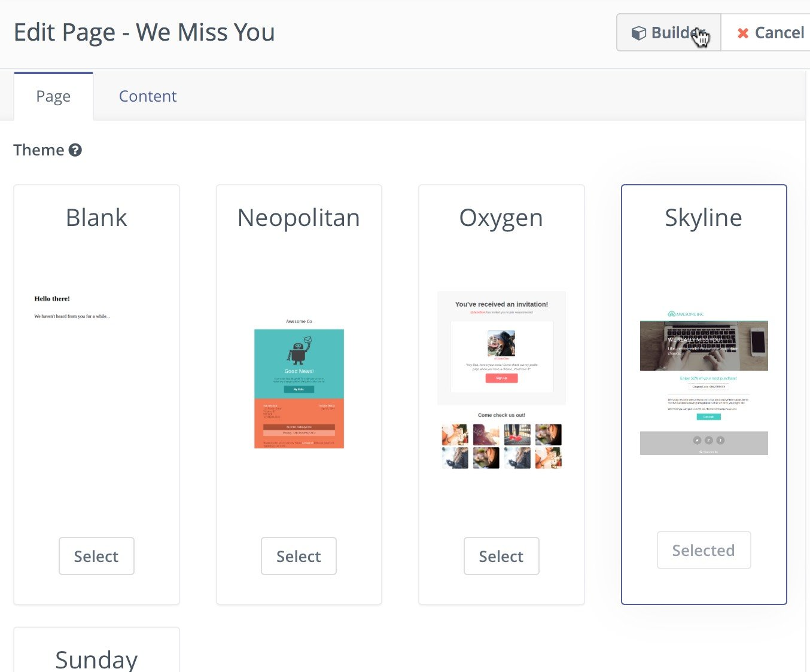Click the Selected button on the Skyline card
This screenshot has height=672, width=810.
[704, 550]
